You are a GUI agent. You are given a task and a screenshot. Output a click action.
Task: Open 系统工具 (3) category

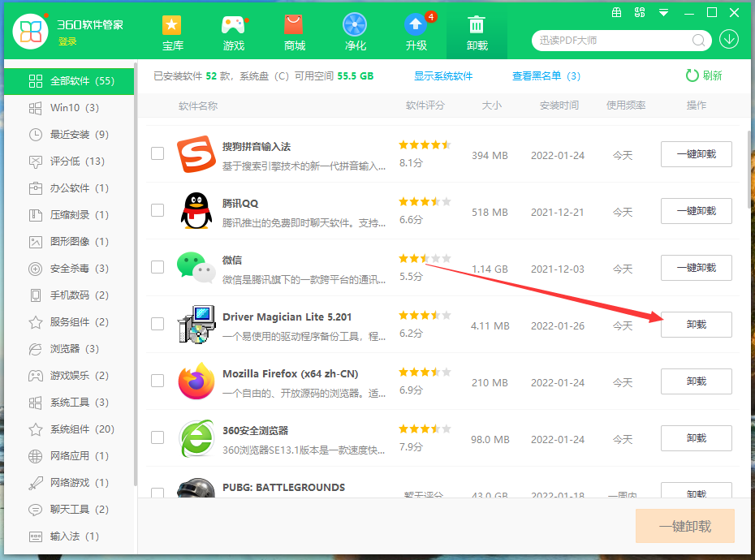click(x=69, y=403)
